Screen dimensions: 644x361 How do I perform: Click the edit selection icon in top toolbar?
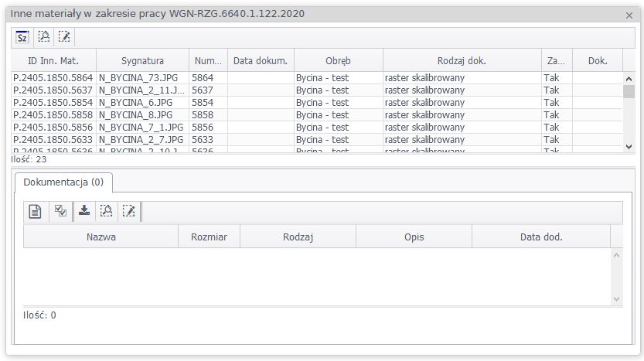(x=64, y=36)
